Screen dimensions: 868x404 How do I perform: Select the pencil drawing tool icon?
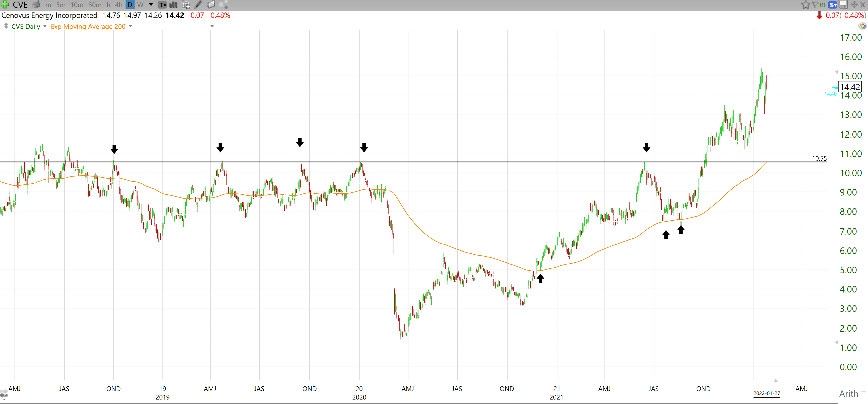tap(198, 5)
